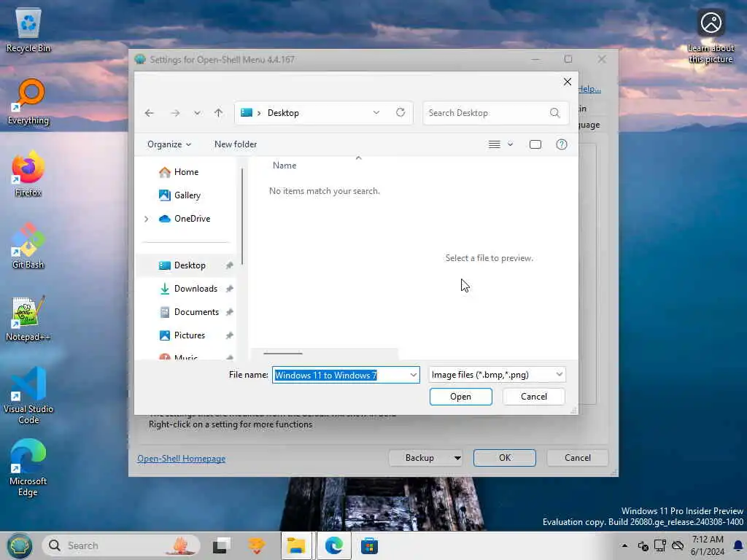This screenshot has width=747, height=560.
Task: Select the Git Bash desktop shortcut
Action: (28, 246)
